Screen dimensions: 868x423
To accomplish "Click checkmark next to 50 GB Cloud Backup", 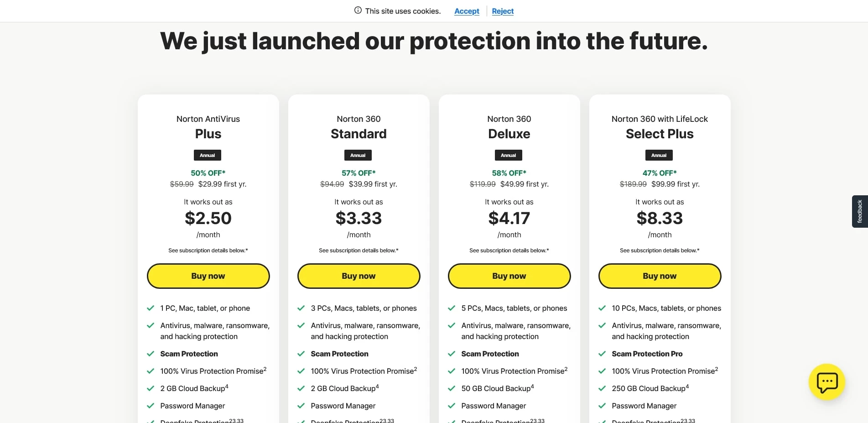I will (452, 388).
